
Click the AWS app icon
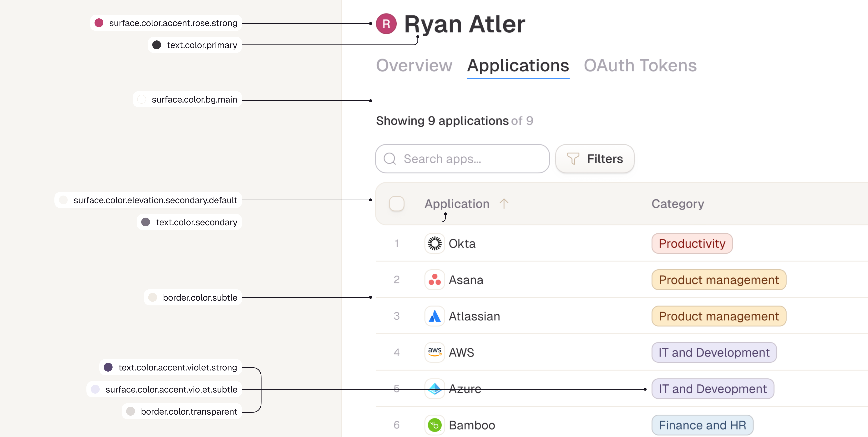point(434,352)
